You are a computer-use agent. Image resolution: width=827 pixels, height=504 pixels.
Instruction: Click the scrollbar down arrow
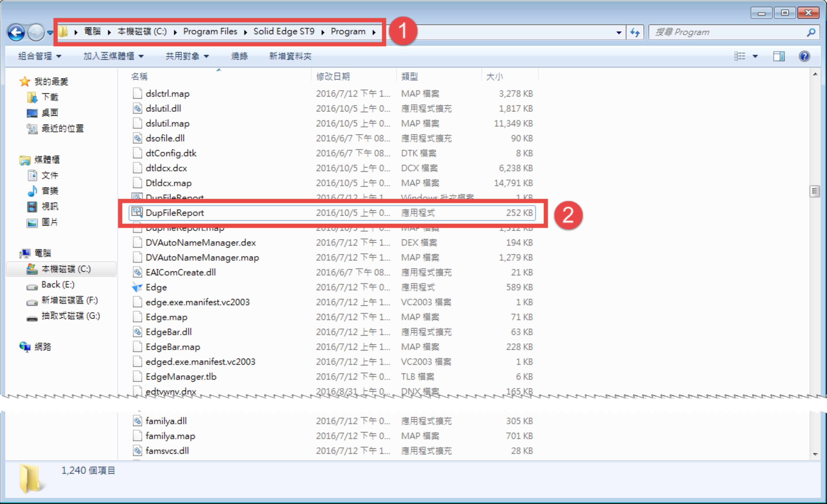click(815, 454)
